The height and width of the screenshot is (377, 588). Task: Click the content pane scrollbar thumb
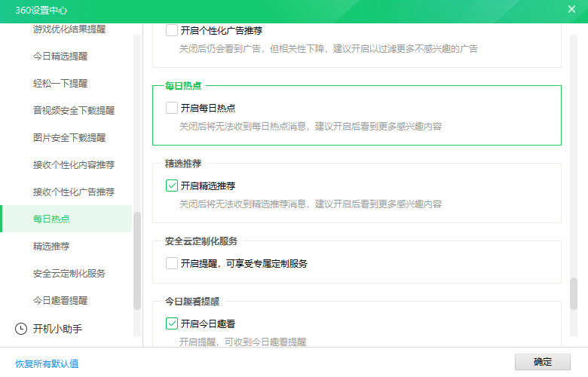(x=574, y=293)
